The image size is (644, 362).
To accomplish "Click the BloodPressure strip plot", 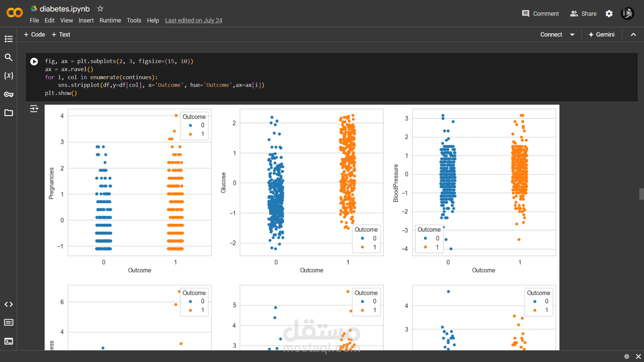I will pyautogui.click(x=484, y=182).
